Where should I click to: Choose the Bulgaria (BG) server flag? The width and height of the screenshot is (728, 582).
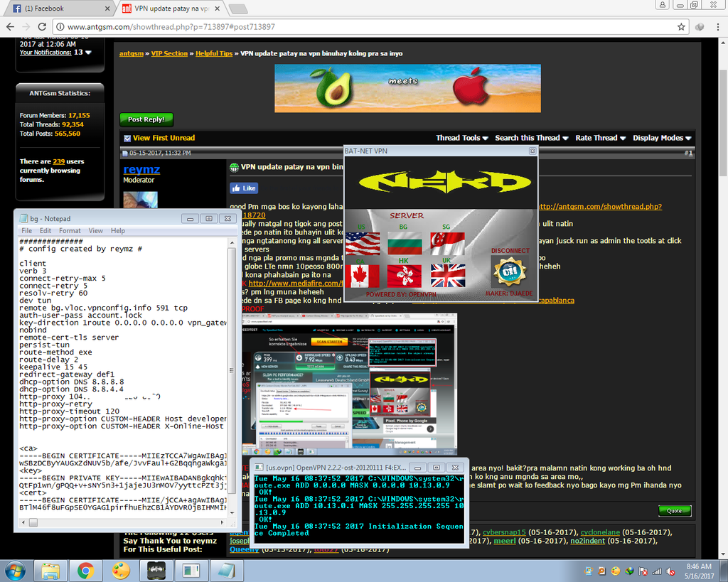click(x=405, y=244)
